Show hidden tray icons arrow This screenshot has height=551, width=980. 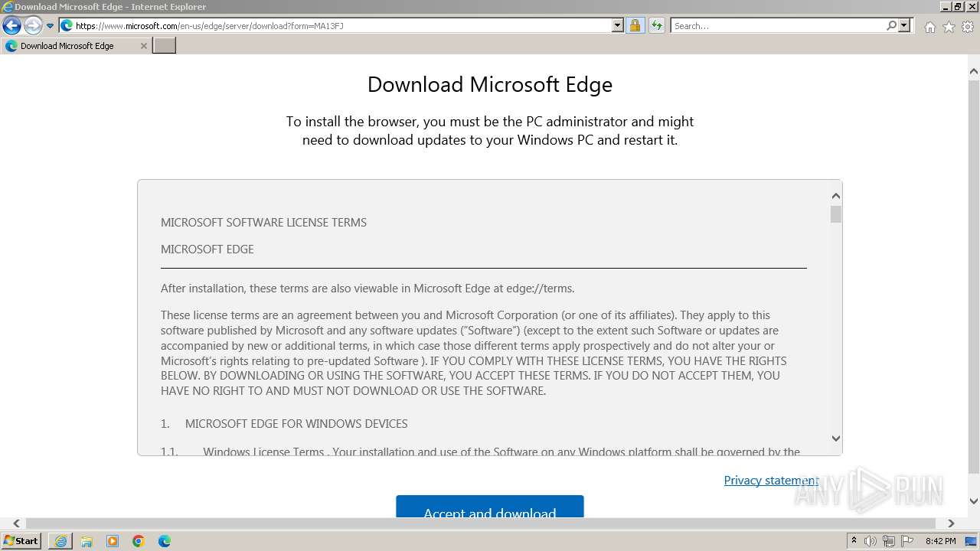pyautogui.click(x=854, y=541)
